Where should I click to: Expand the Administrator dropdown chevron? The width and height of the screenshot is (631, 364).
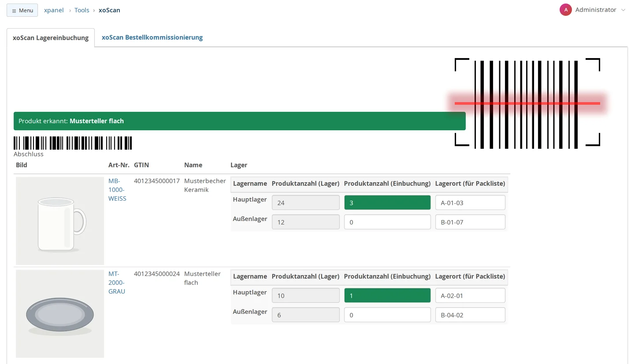pyautogui.click(x=623, y=10)
